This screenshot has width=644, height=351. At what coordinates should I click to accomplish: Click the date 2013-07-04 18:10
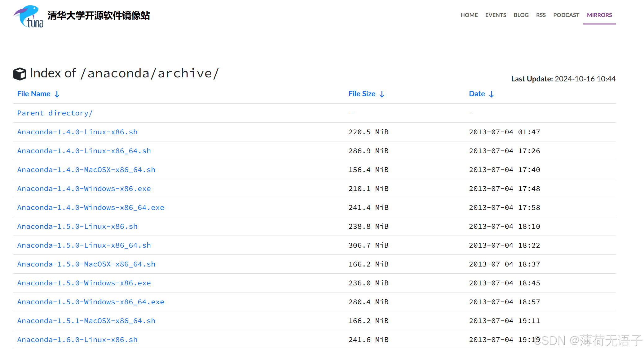505,227
